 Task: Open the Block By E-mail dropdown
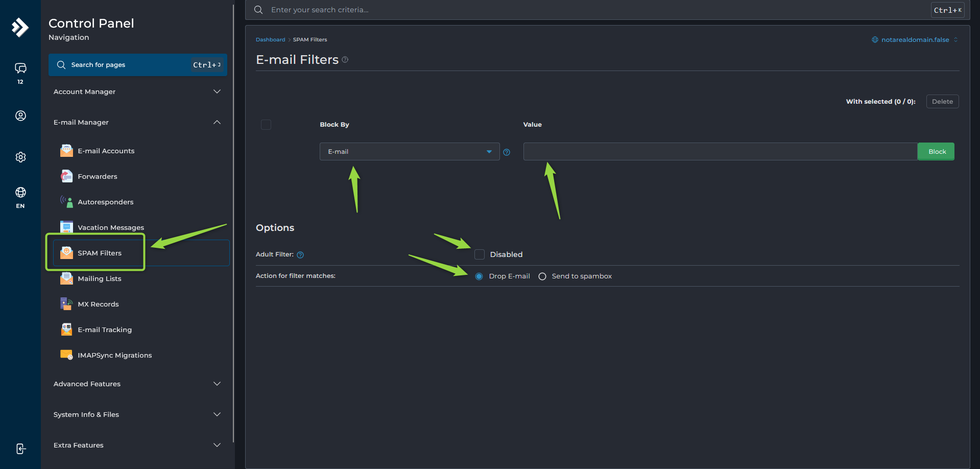(x=410, y=152)
